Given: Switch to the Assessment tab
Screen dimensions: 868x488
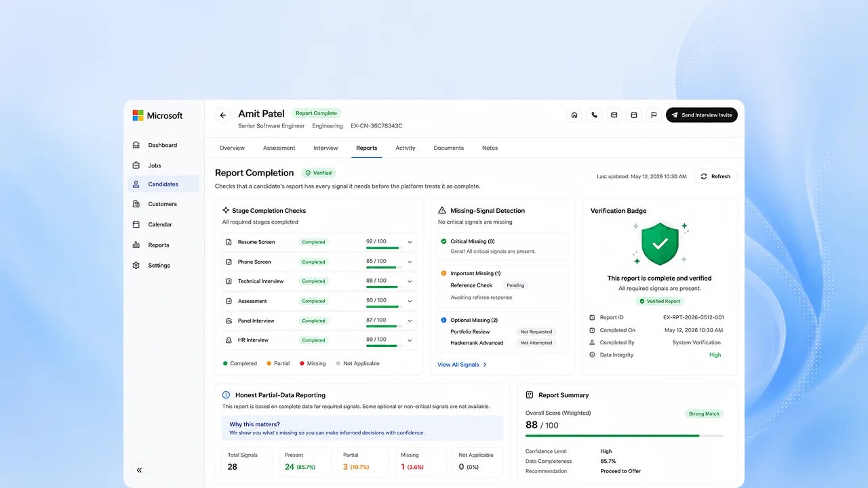Looking at the screenshot, I should click(279, 148).
